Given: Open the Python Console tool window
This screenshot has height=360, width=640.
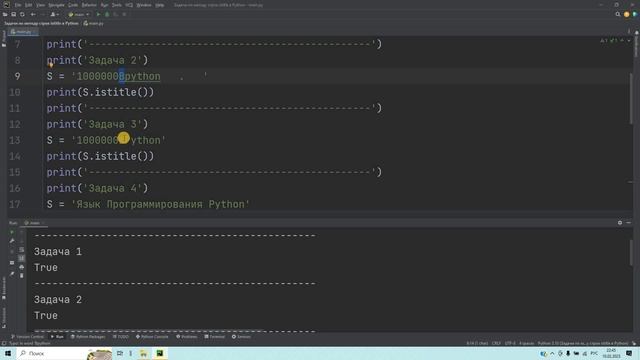Looking at the screenshot, I should [152, 337].
